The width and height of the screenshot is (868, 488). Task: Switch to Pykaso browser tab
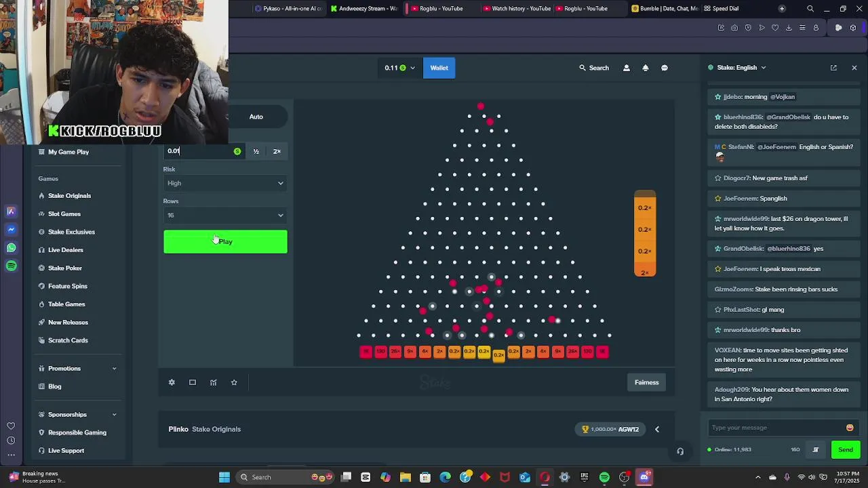coord(288,9)
